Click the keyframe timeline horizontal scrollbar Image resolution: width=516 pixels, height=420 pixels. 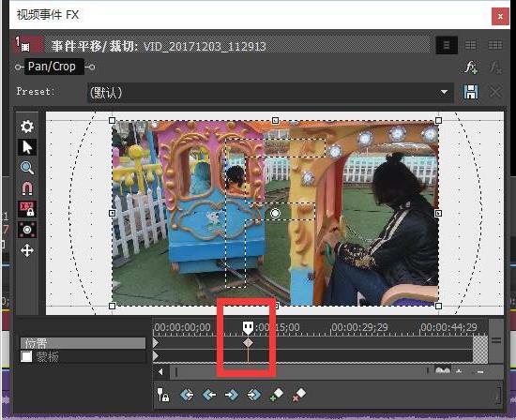coord(302,372)
